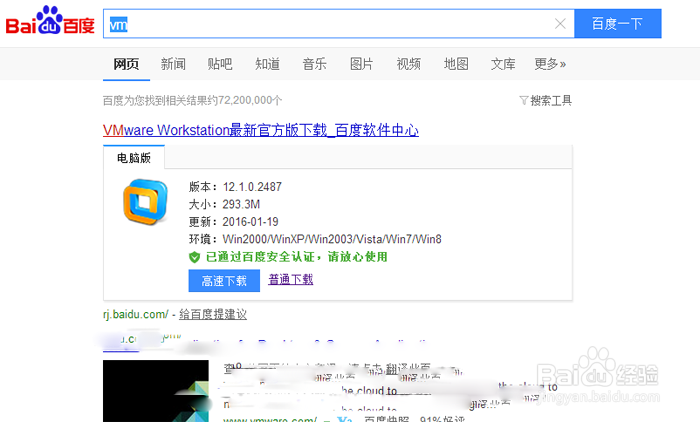Click the version text 12.1.0.2487

(252, 187)
